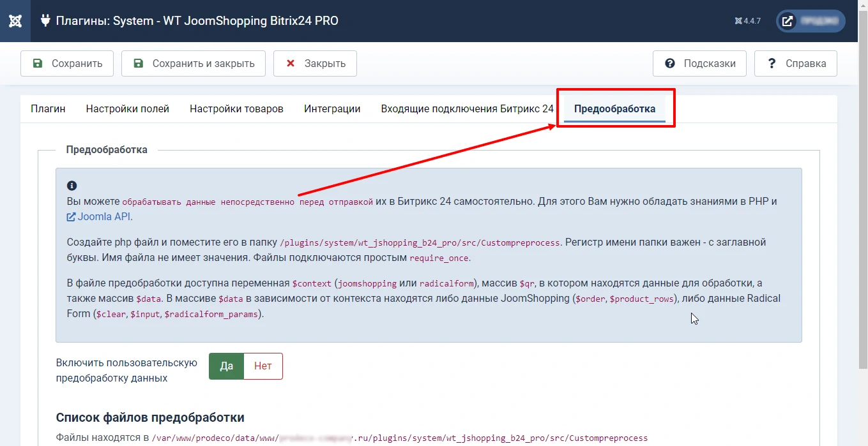Click the ПРОДЛИТЬ button in the header
This screenshot has height=446, width=868.
pos(810,20)
